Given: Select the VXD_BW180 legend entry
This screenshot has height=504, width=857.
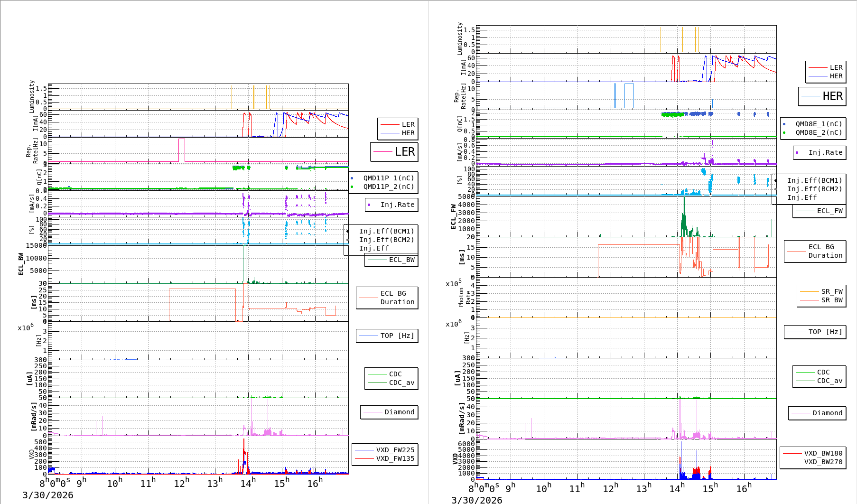Looking at the screenshot, I should (x=813, y=454).
